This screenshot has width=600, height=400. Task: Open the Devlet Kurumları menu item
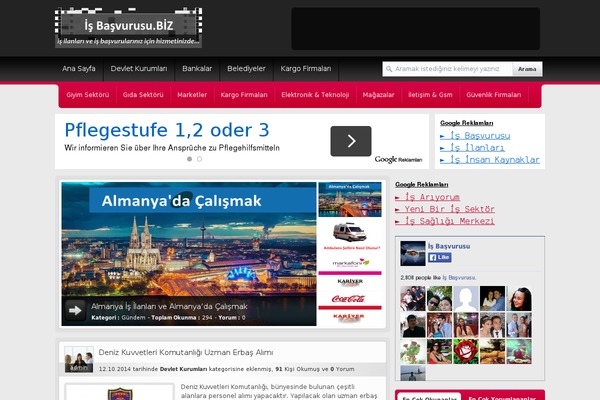click(138, 69)
